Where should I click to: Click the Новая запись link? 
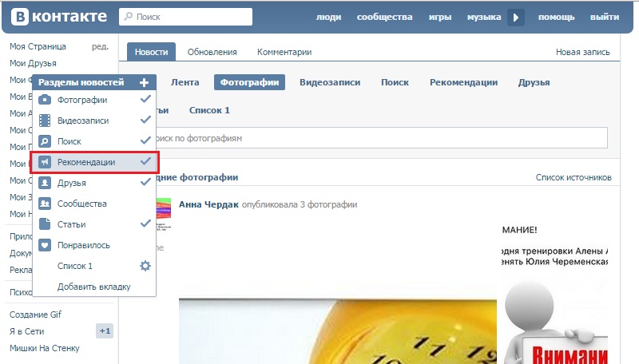[x=583, y=52]
